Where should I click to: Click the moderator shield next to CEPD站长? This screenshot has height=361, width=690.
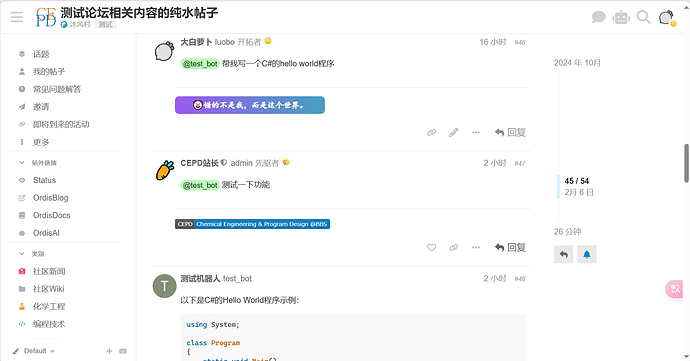coord(224,162)
